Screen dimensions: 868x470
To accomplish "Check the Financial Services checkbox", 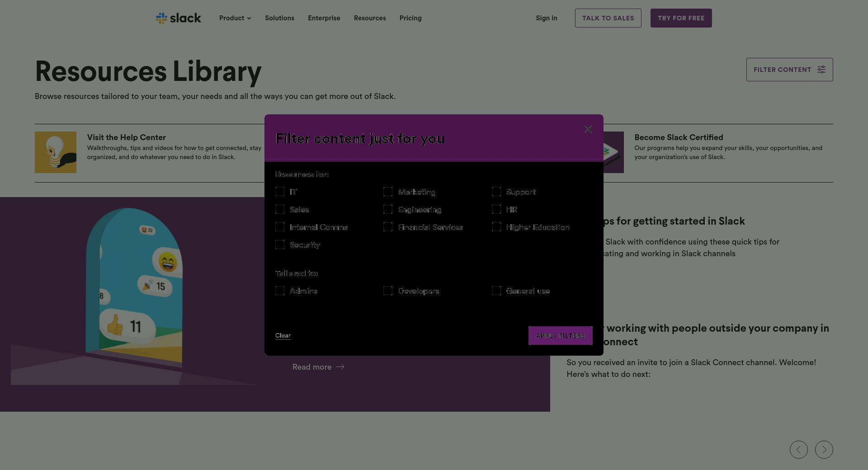I will click(x=388, y=227).
